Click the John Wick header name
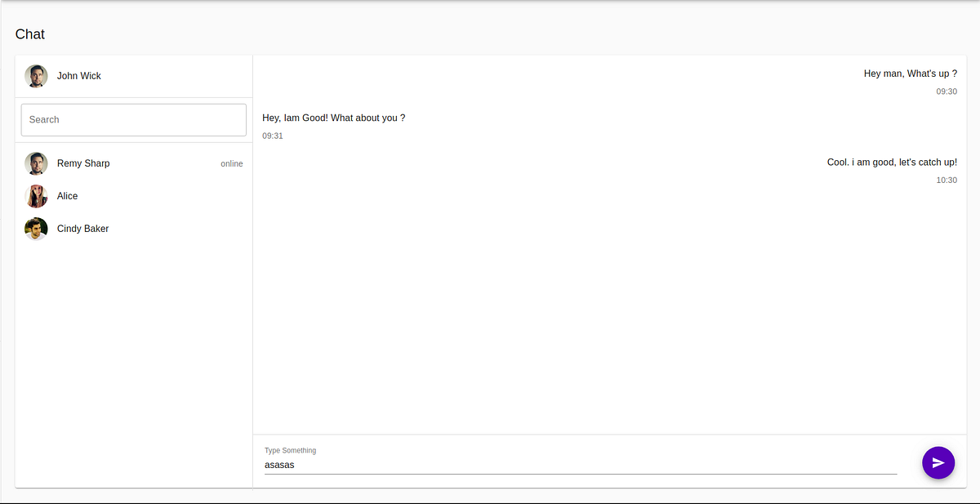Viewport: 980px width, 504px height. (78, 75)
